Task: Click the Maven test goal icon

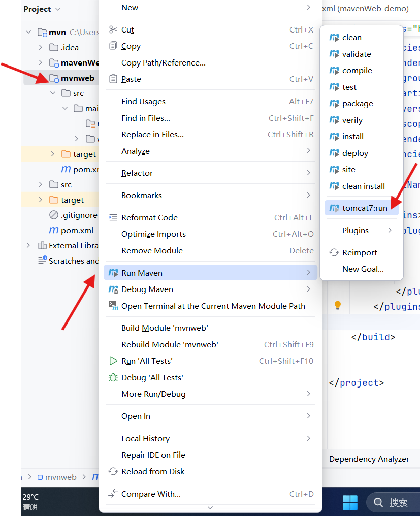Action: point(334,87)
